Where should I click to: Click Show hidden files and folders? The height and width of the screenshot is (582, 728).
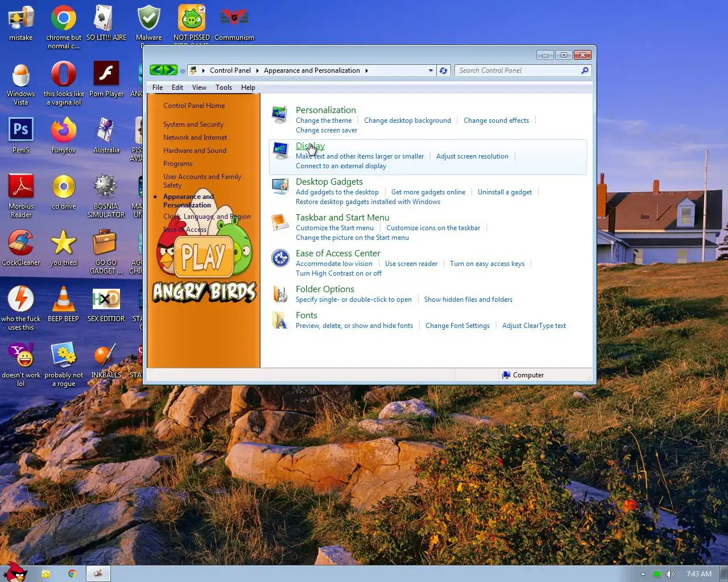tap(468, 300)
